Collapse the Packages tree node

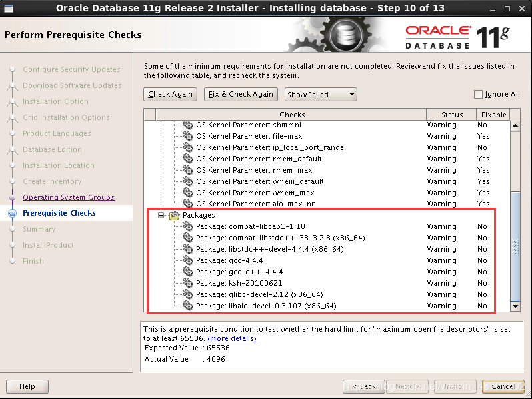coord(161,215)
